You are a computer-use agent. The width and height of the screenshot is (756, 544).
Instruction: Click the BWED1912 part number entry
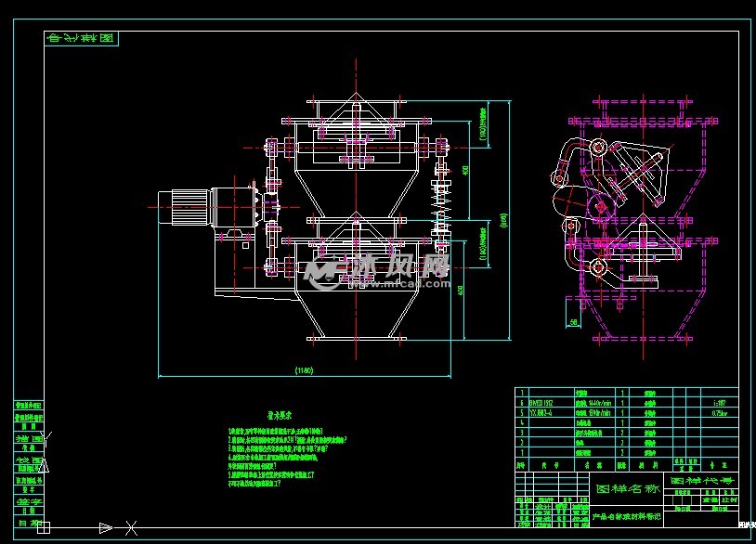(541, 405)
